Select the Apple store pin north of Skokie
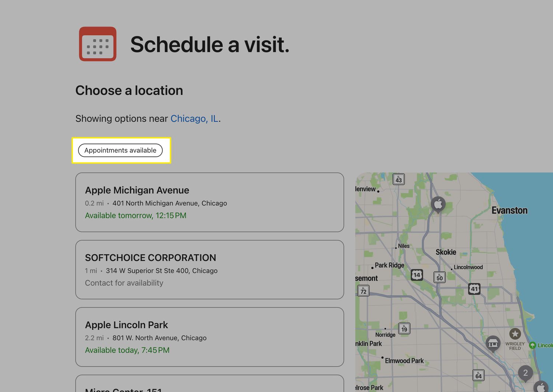Screen dimensions: 553x392 pyautogui.click(x=438, y=204)
